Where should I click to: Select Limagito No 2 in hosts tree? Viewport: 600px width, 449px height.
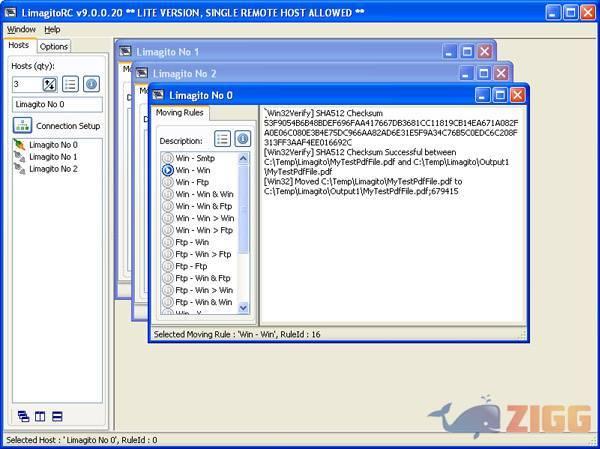pos(53,169)
